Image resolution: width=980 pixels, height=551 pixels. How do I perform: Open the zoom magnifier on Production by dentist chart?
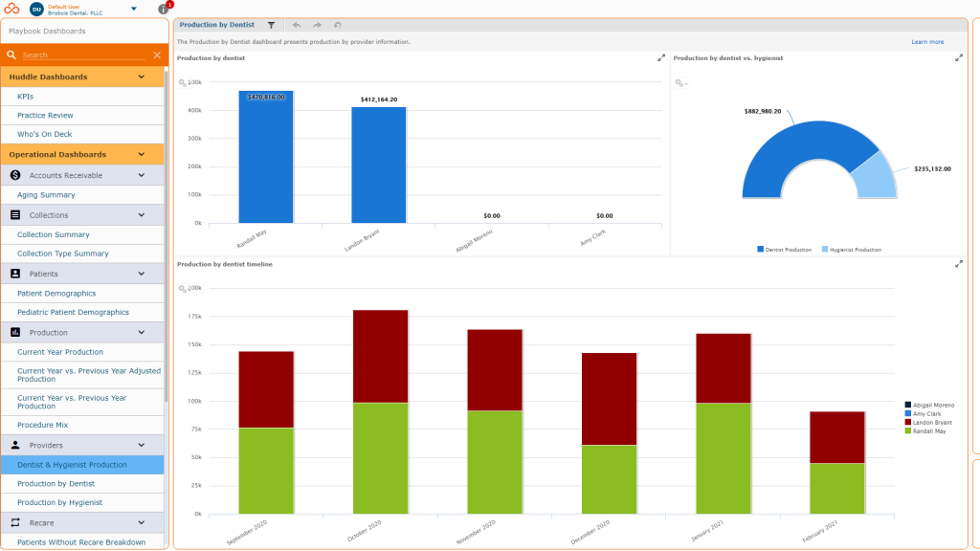coord(182,81)
